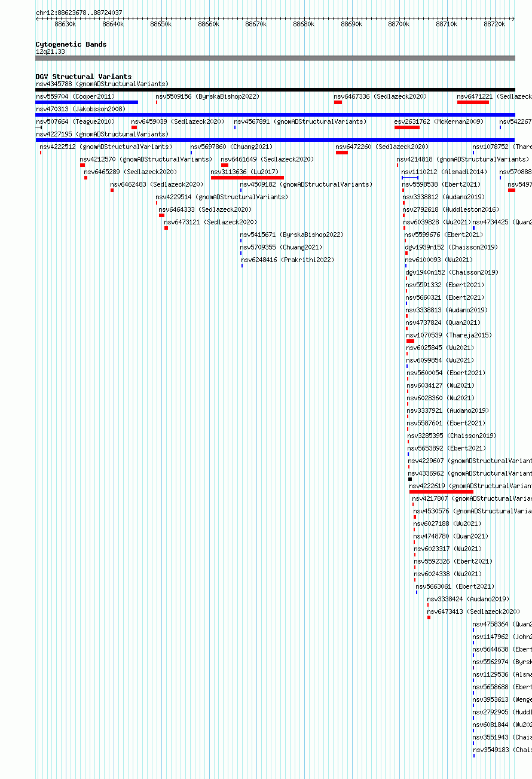
Task: Open nsv6471221 variant label
Action: 494,96
